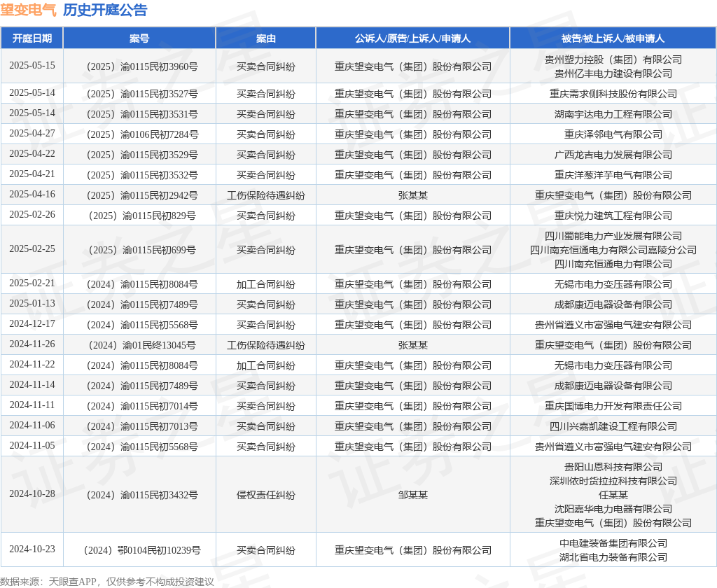Viewport: 717px width, 588px height.
Task: Click case number （2025）渝0115民初829号
Action: (141, 216)
